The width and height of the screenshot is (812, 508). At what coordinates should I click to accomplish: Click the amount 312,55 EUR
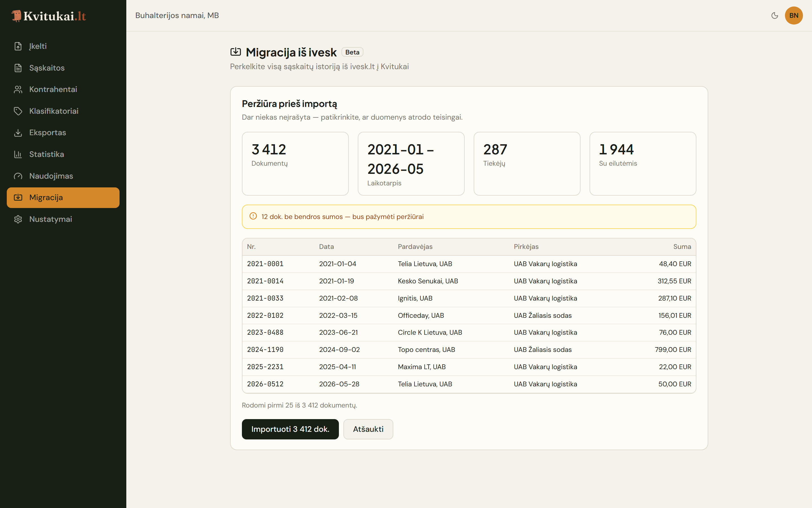pos(674,281)
